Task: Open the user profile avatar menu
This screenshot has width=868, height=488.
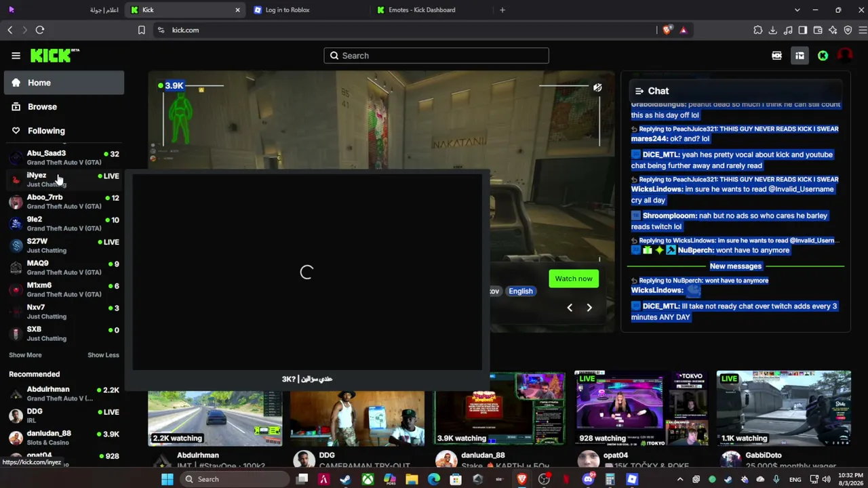Action: tap(844, 56)
